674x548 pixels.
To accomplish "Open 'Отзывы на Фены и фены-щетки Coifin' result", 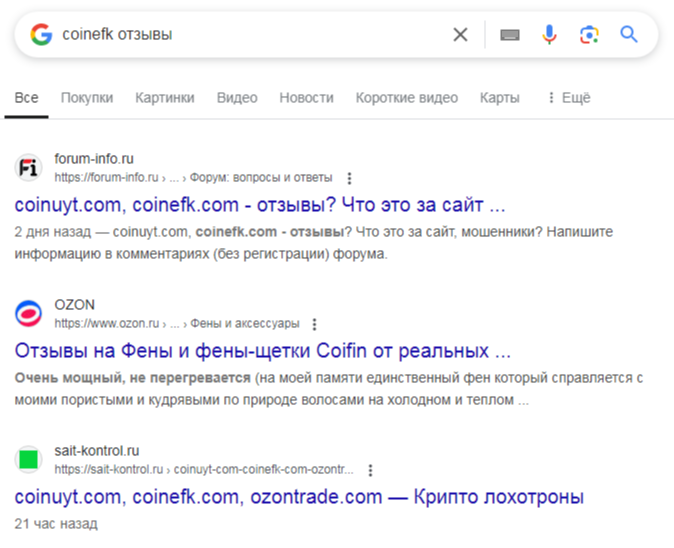I will pyautogui.click(x=262, y=351).
